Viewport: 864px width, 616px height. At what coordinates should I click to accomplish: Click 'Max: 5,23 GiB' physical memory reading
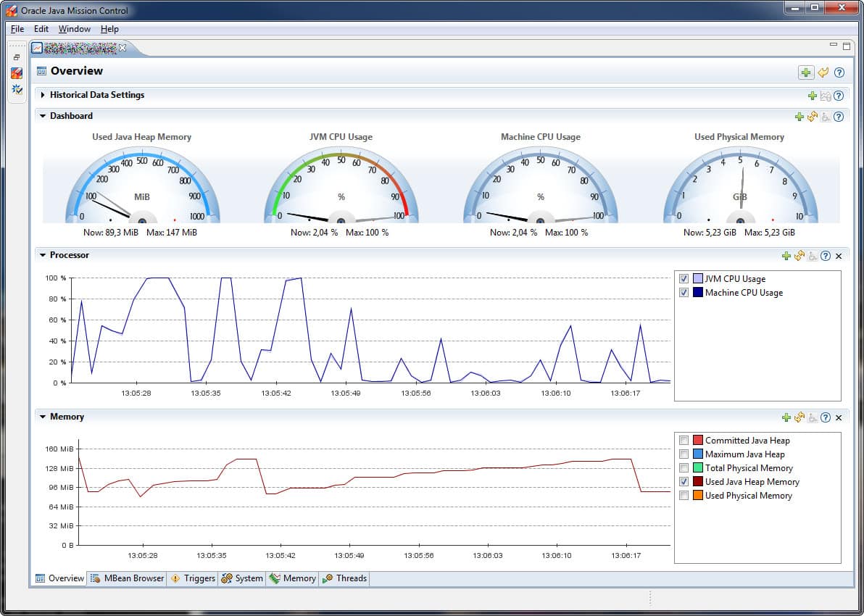pyautogui.click(x=769, y=233)
